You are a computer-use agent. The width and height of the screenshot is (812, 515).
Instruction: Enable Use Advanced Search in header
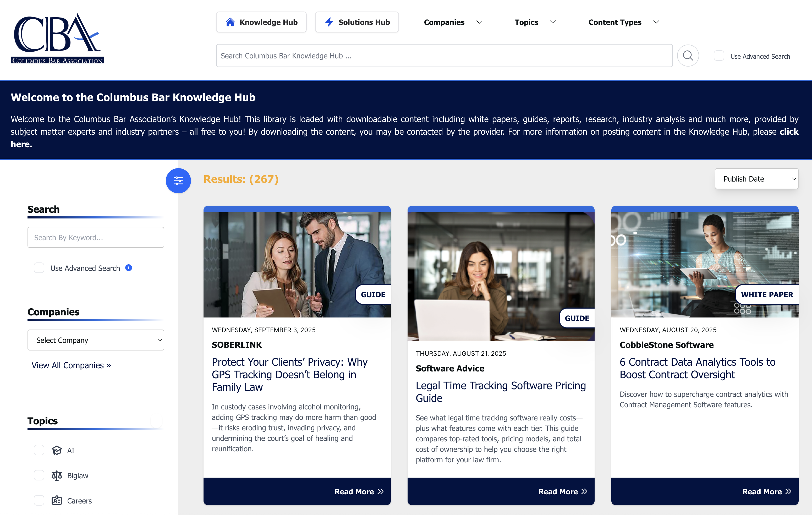pos(719,56)
